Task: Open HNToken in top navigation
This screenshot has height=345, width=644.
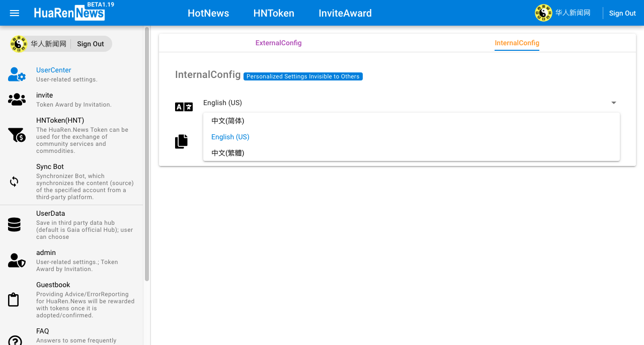Action: [274, 13]
